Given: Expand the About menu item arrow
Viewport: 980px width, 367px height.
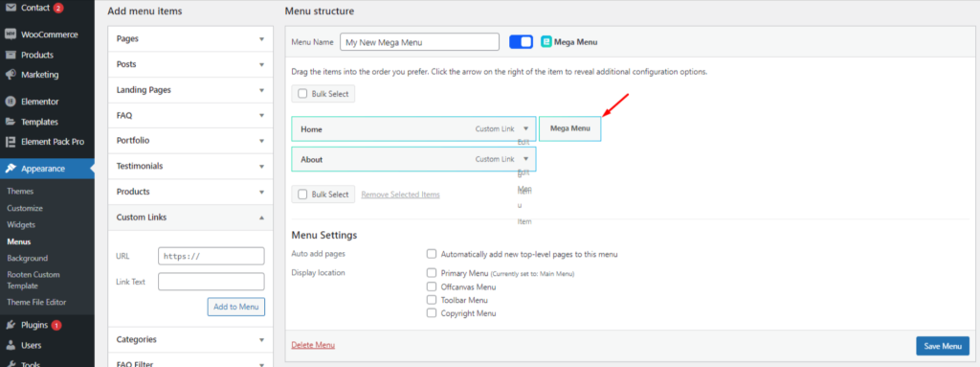Looking at the screenshot, I should point(526,159).
